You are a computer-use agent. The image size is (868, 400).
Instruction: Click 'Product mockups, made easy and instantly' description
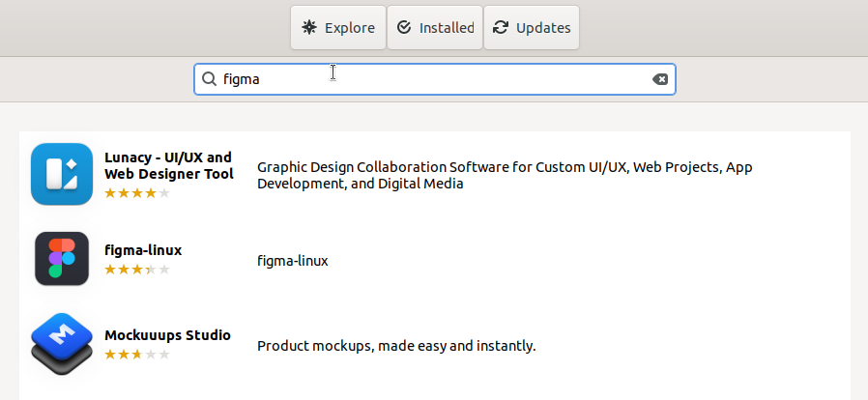tap(397, 346)
